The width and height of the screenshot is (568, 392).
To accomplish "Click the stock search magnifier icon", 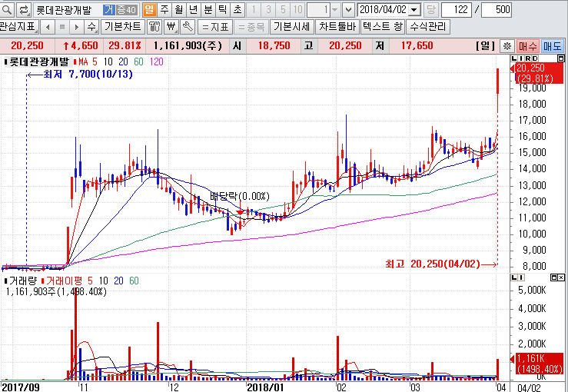I will coord(8,9).
